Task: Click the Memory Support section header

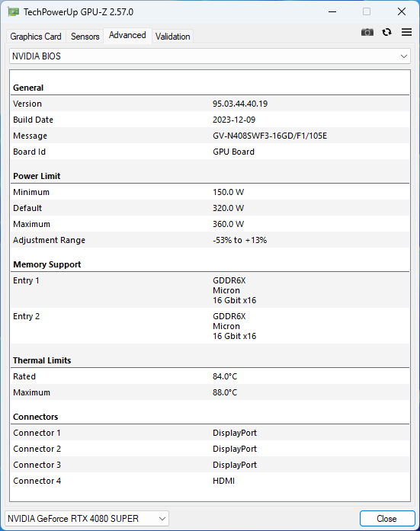Action: pyautogui.click(x=46, y=264)
